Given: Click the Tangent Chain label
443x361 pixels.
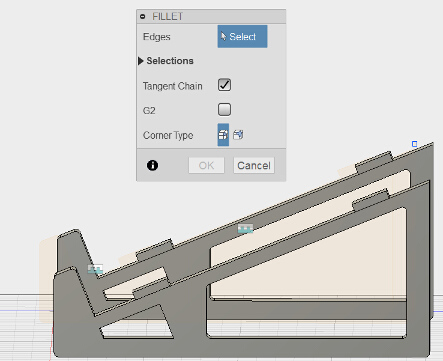Looking at the screenshot, I should coord(172,86).
